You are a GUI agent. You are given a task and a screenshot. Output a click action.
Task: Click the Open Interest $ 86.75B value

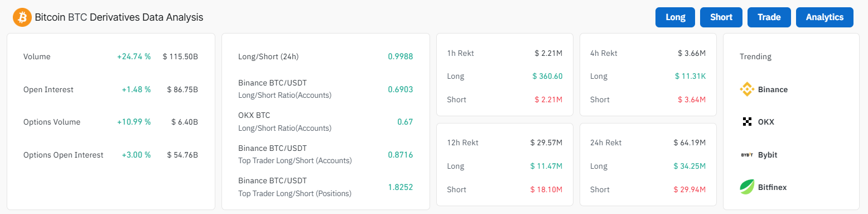click(182, 89)
